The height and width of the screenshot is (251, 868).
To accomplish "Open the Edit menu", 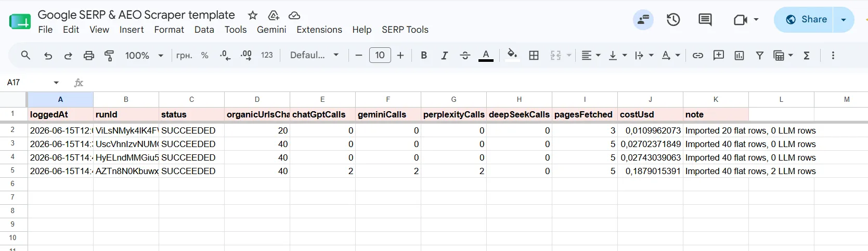I will tap(71, 30).
